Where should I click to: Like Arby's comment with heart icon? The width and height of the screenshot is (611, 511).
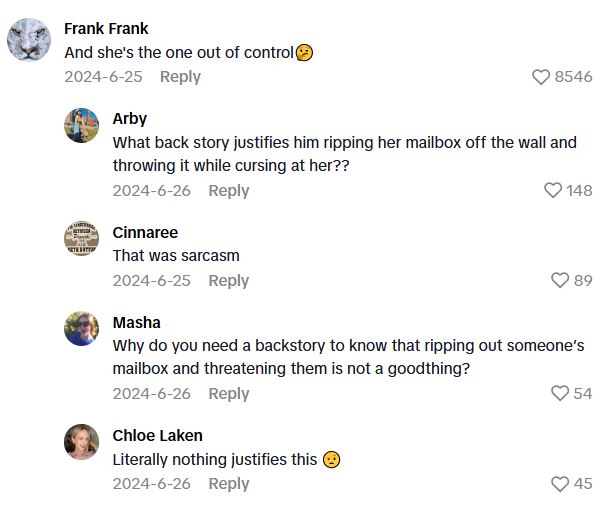tap(553, 190)
